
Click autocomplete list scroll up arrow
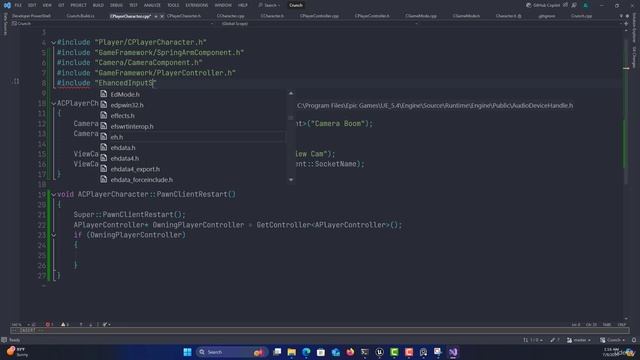pyautogui.click(x=291, y=93)
